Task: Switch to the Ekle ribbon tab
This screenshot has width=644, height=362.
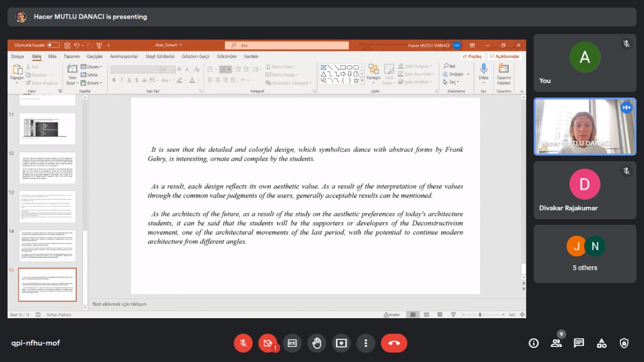Action: click(x=52, y=56)
